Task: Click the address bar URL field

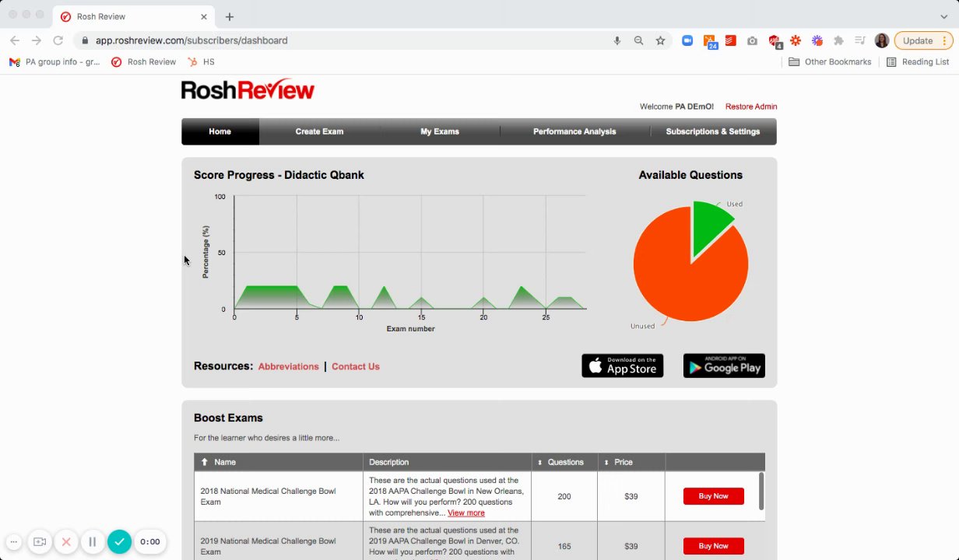Action: 342,40
